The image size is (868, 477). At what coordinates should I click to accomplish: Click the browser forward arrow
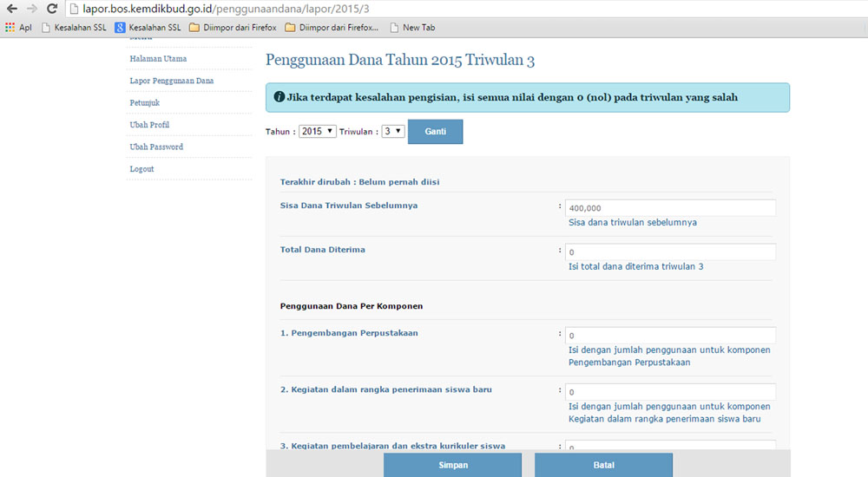[x=31, y=9]
